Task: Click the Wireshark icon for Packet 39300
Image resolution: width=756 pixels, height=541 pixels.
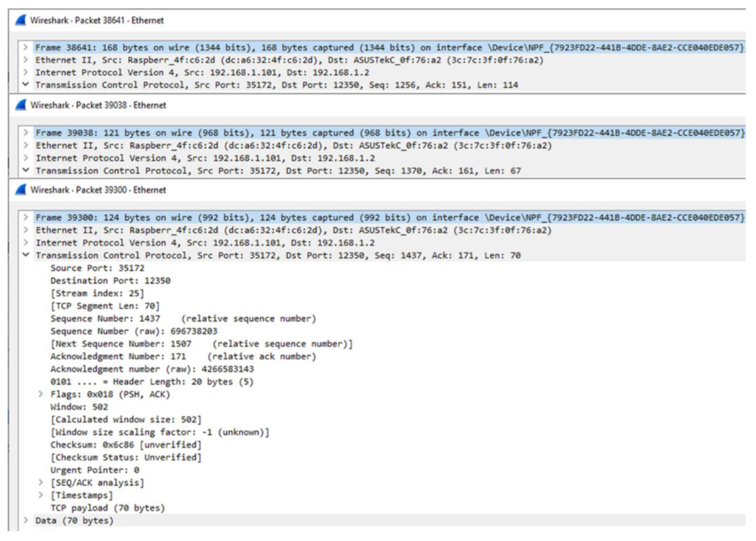Action: point(20,190)
